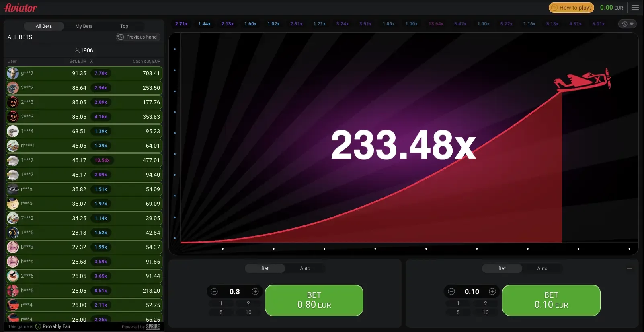This screenshot has height=332, width=644.
Task: Switch left bet panel to Auto
Action: pyautogui.click(x=305, y=268)
